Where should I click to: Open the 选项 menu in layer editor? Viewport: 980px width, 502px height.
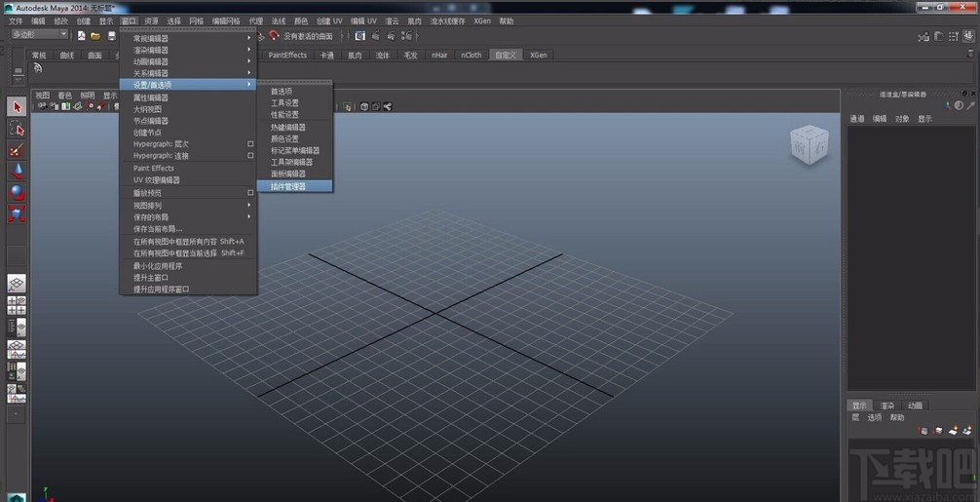(x=875, y=417)
